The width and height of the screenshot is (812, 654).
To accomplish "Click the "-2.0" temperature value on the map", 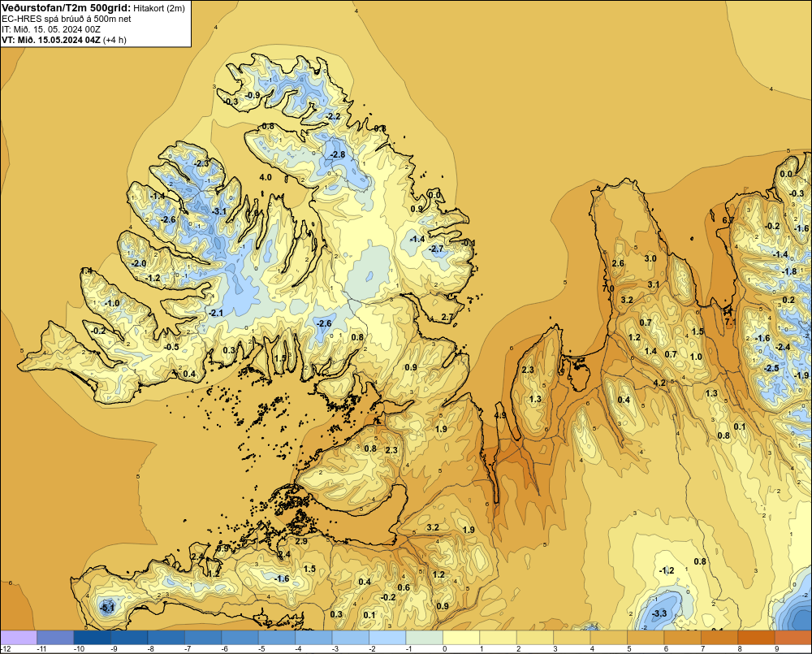I will click(138, 263).
